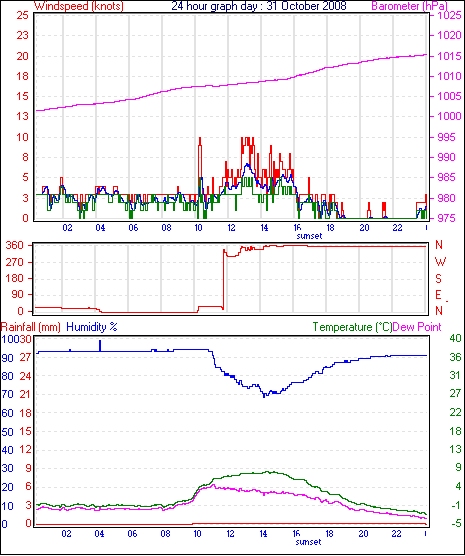The image size is (465, 556).
Task: Click the Temperature (°C) legend label
Action: (353, 327)
